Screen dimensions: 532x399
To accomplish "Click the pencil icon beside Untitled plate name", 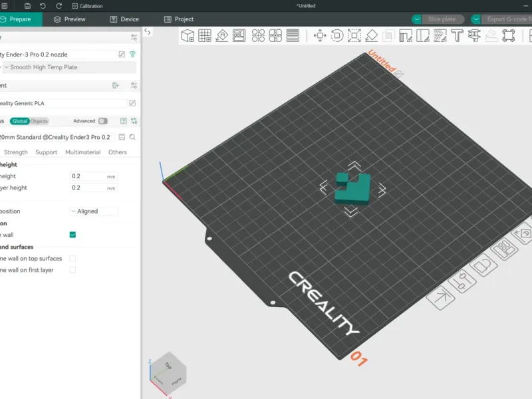I will [x=400, y=73].
